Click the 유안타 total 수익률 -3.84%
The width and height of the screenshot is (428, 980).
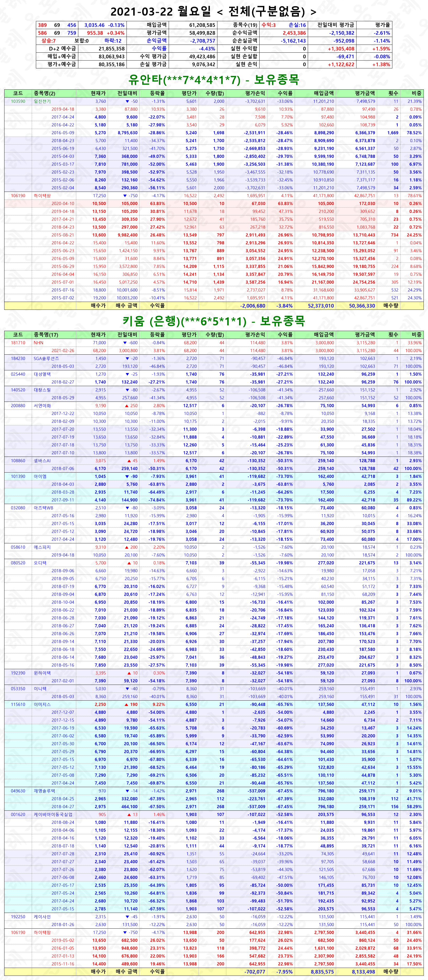click(284, 306)
